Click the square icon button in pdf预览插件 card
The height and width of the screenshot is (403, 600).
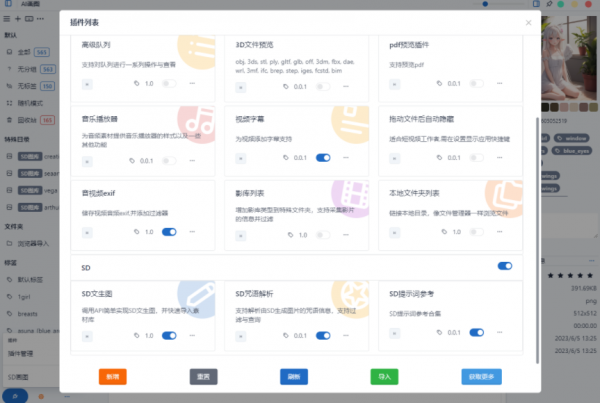pyautogui.click(x=395, y=84)
